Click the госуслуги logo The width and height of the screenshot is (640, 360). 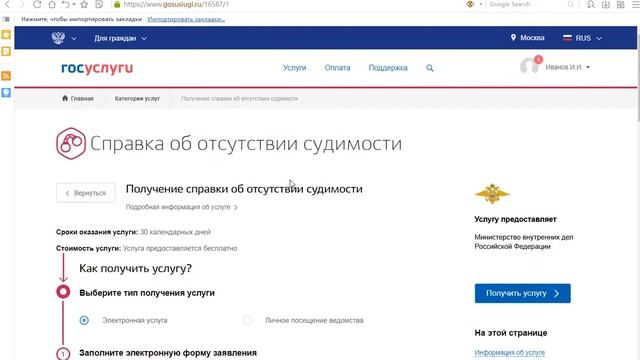[97, 68]
